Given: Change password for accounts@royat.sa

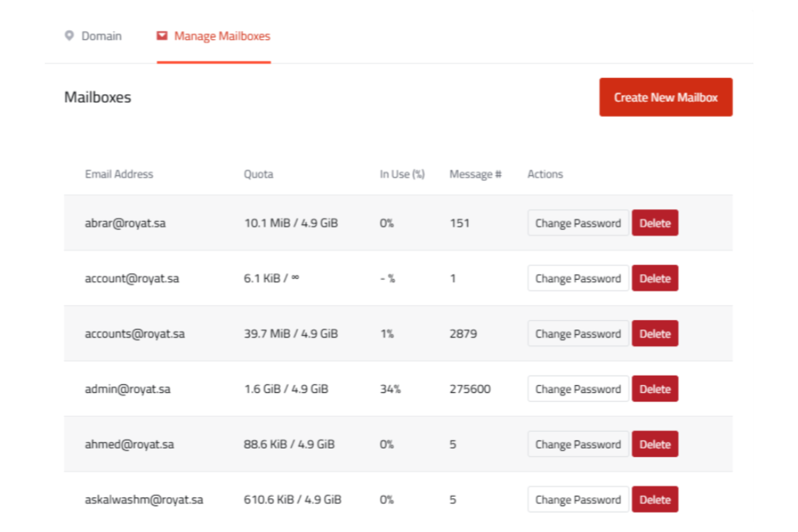Looking at the screenshot, I should click(578, 334).
